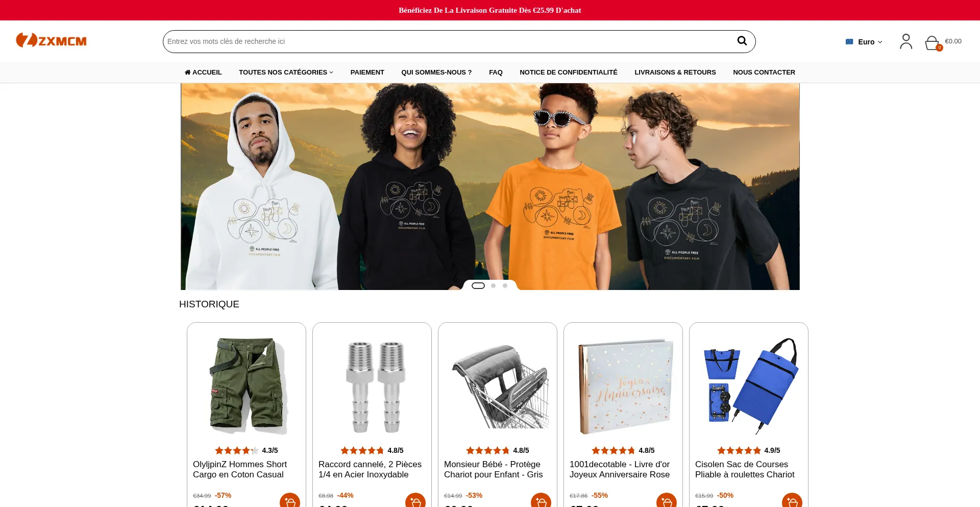Select the first banner slide indicator
The image size is (980, 507).
click(x=478, y=285)
